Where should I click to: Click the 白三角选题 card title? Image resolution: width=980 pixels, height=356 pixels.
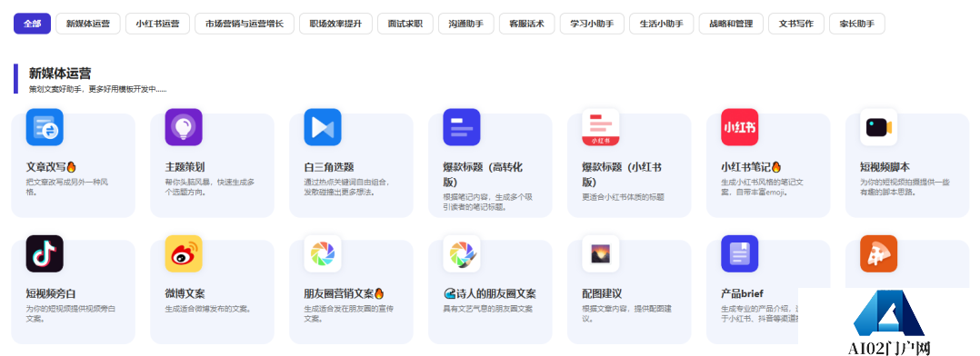[x=329, y=167]
